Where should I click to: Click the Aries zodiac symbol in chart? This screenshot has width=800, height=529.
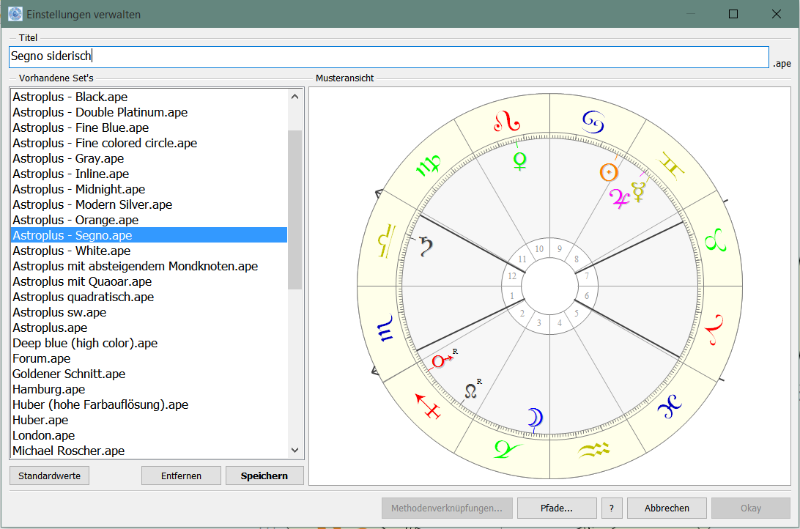[715, 329]
